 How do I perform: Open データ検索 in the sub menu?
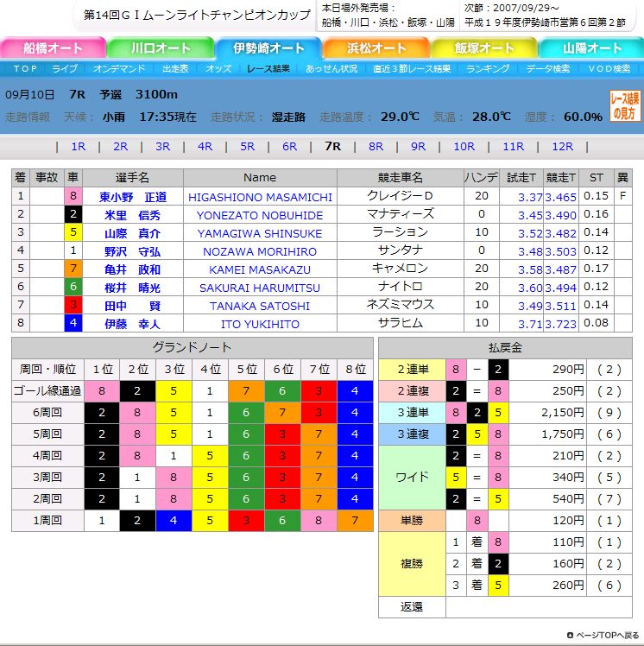coord(548,68)
